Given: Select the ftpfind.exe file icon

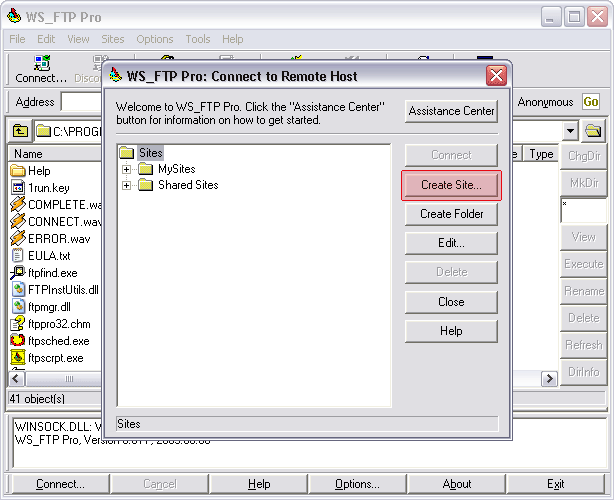Looking at the screenshot, I should tap(18, 273).
